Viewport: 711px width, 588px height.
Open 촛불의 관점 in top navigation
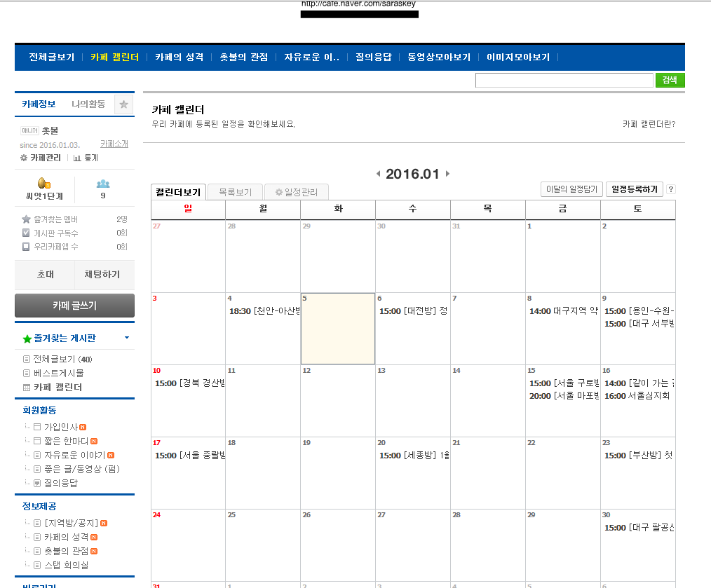(244, 57)
